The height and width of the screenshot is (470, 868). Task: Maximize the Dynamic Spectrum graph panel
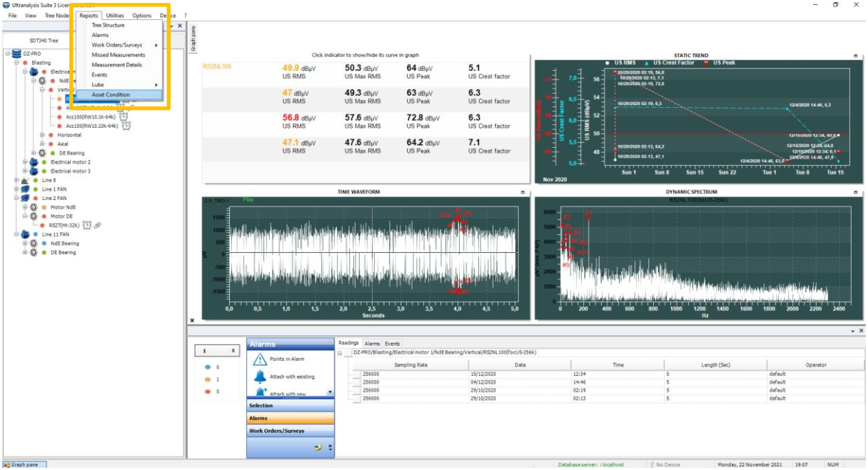coord(855,192)
